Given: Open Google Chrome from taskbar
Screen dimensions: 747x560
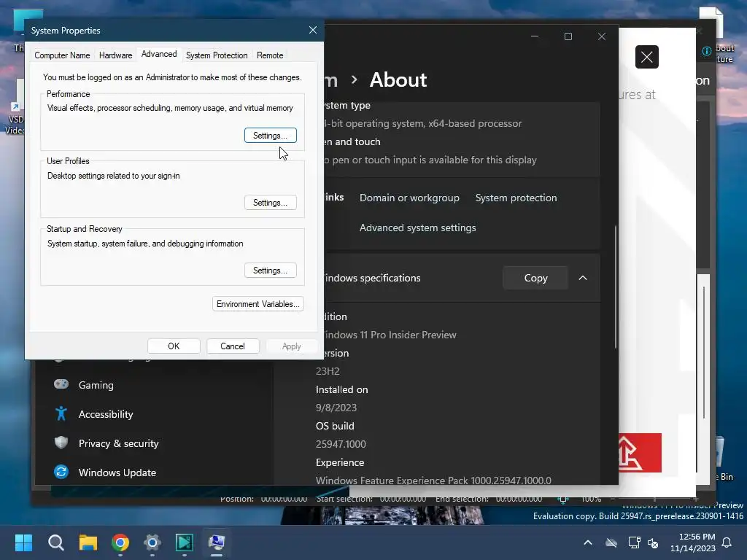Looking at the screenshot, I should click(120, 542).
